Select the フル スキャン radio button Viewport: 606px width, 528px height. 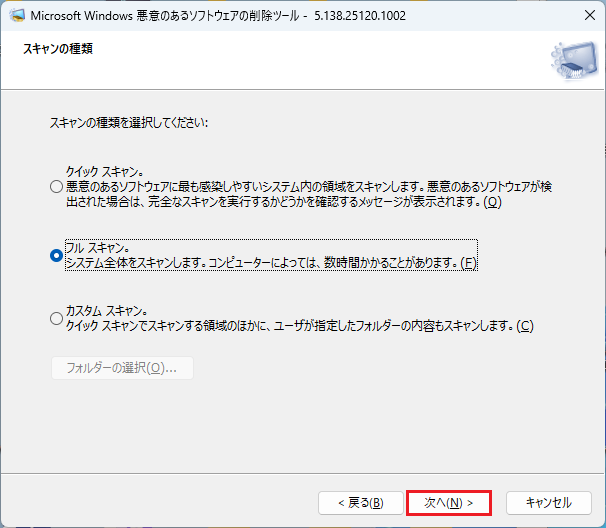click(x=56, y=255)
